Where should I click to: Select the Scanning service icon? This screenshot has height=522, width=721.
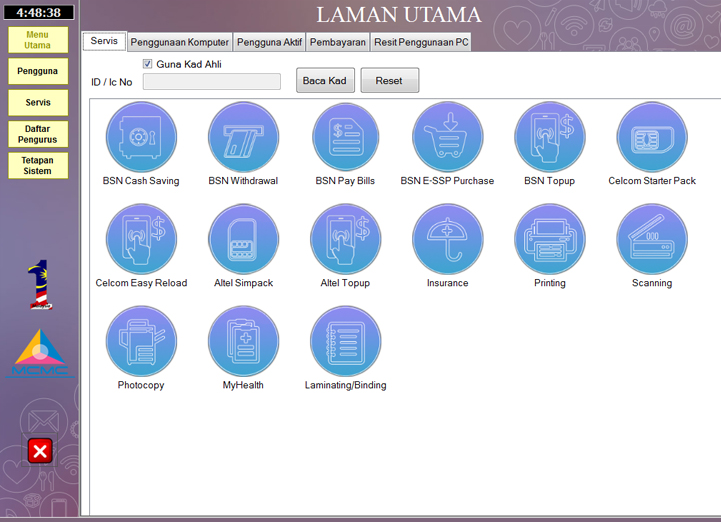point(652,239)
